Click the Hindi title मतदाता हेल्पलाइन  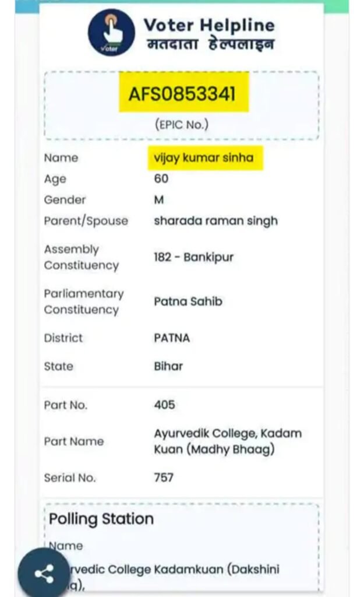pyautogui.click(x=208, y=44)
